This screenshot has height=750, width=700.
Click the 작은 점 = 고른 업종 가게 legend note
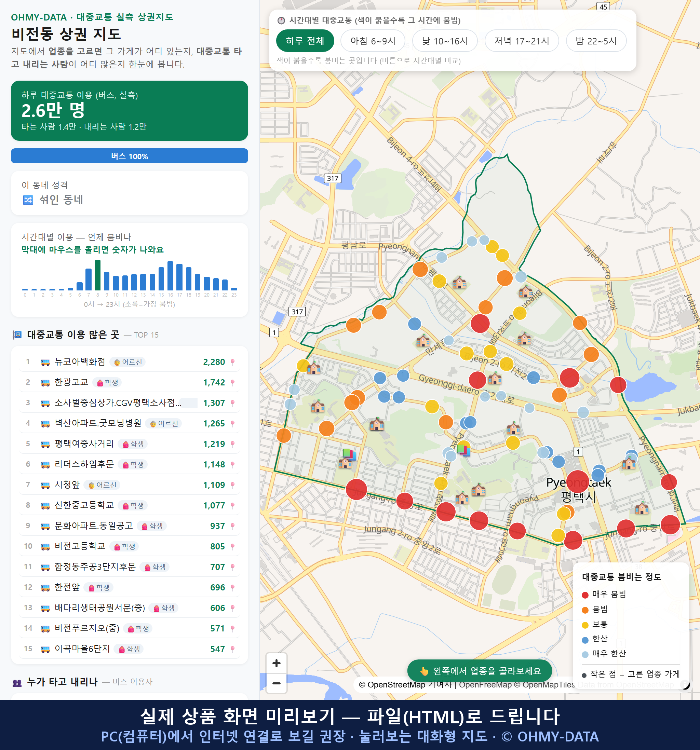point(631,674)
